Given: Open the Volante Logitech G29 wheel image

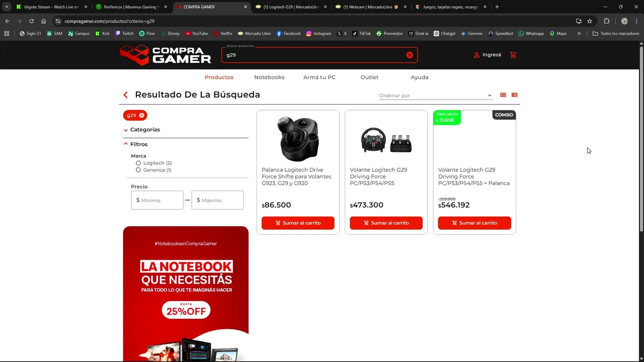Looking at the screenshot, I should click(386, 140).
